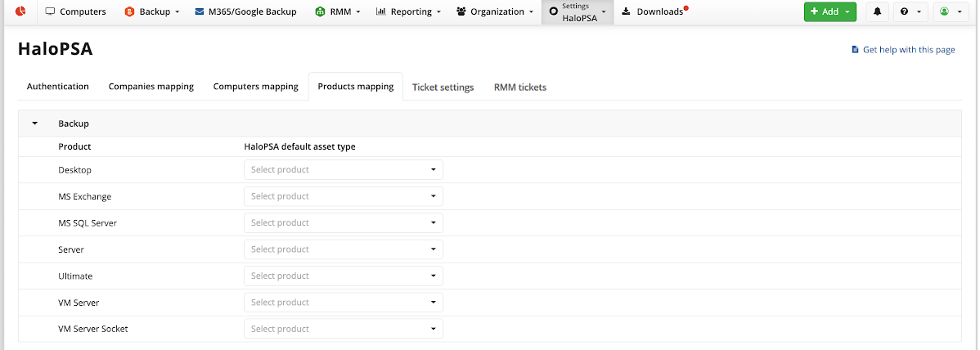980x350 pixels.
Task: Open the Computers monitor icon menu
Action: point(51,12)
